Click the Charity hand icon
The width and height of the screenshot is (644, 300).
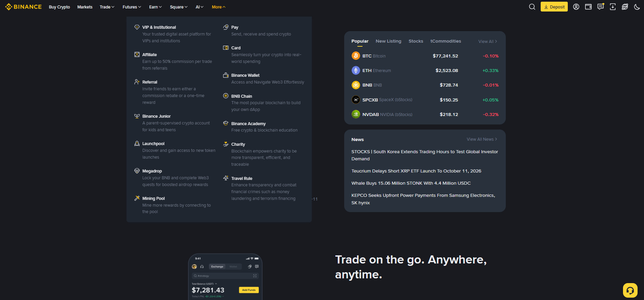[x=226, y=144]
